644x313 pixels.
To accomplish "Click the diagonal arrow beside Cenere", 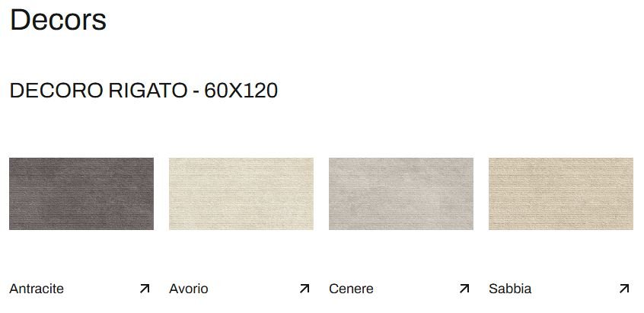I will tap(464, 289).
